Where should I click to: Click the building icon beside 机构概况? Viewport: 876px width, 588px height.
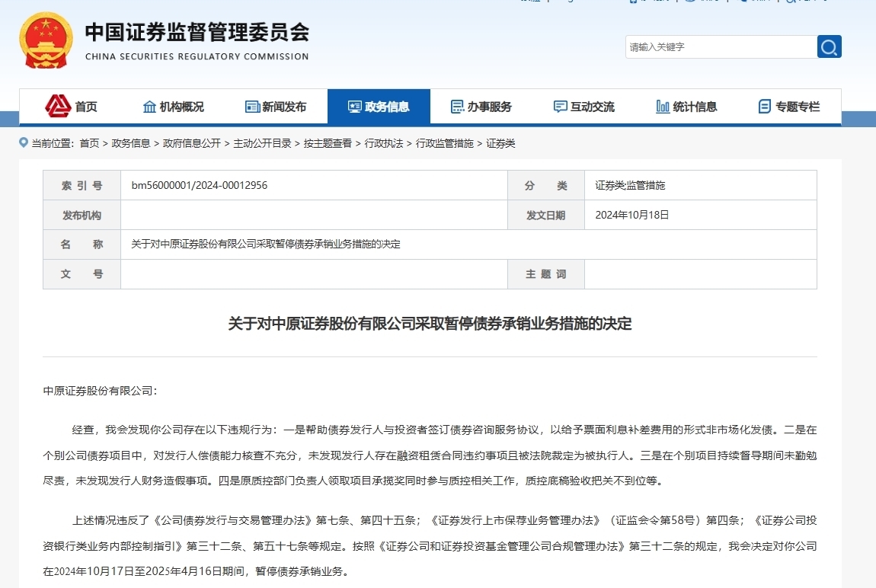click(149, 107)
